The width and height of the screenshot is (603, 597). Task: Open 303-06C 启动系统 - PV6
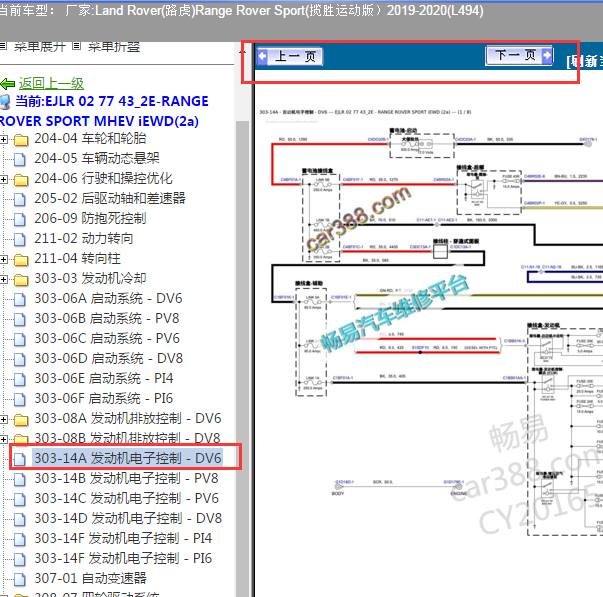coord(107,338)
